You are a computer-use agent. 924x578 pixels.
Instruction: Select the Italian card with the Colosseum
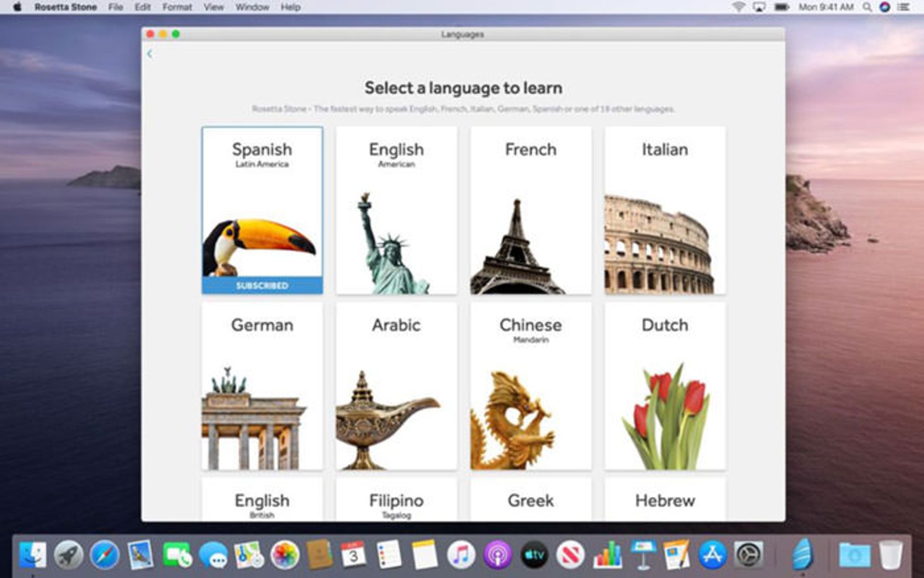coord(665,210)
